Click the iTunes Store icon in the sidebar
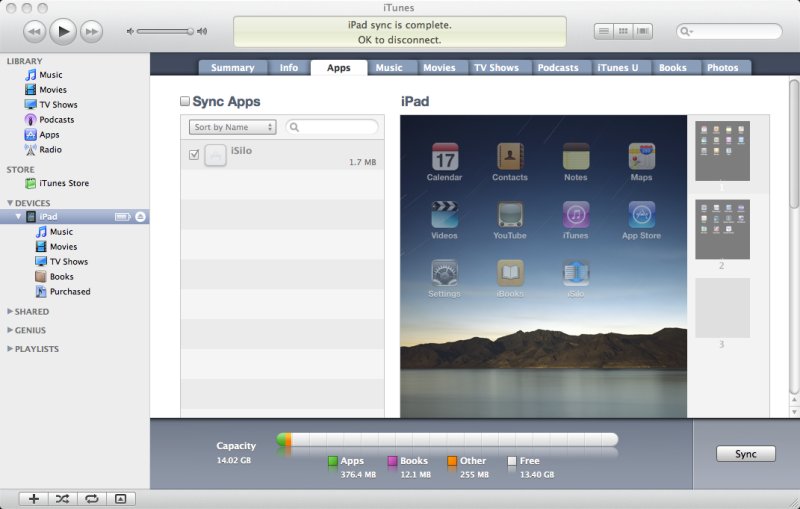This screenshot has height=509, width=800. click(x=30, y=183)
